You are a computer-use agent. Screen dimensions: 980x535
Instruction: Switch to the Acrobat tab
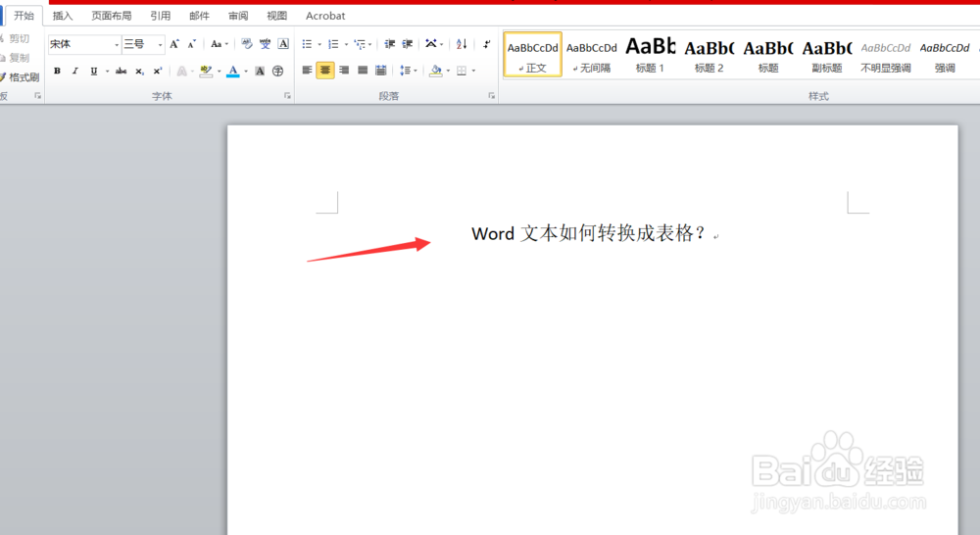[325, 16]
